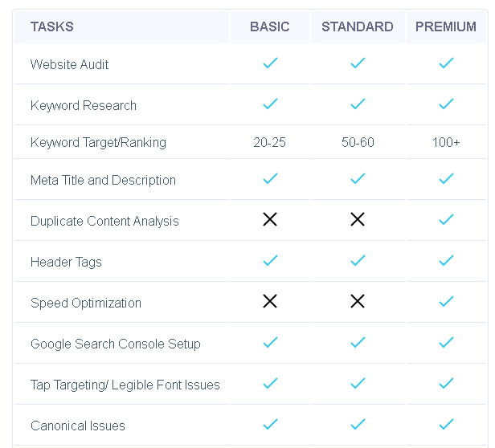The height and width of the screenshot is (448, 495).
Task: Click Premium checkmark for Tap Targeting row
Action: coord(446,383)
